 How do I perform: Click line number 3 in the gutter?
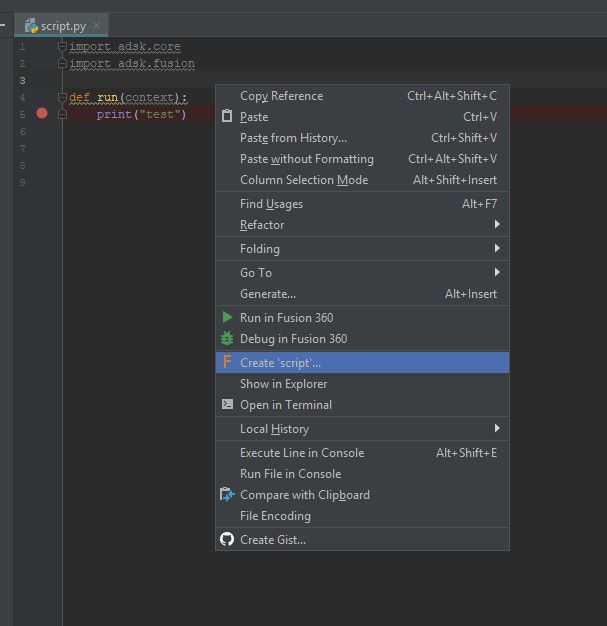tap(22, 81)
